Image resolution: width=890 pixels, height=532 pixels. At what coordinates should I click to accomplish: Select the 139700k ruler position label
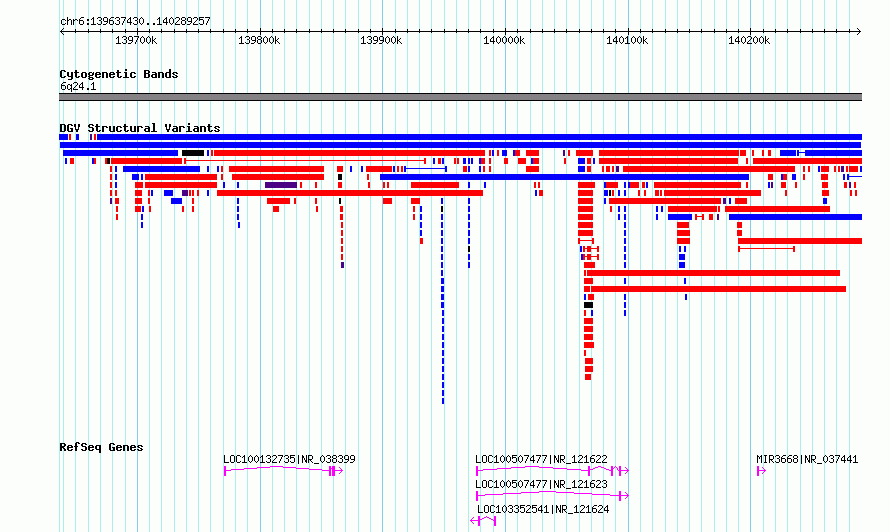[x=136, y=40]
